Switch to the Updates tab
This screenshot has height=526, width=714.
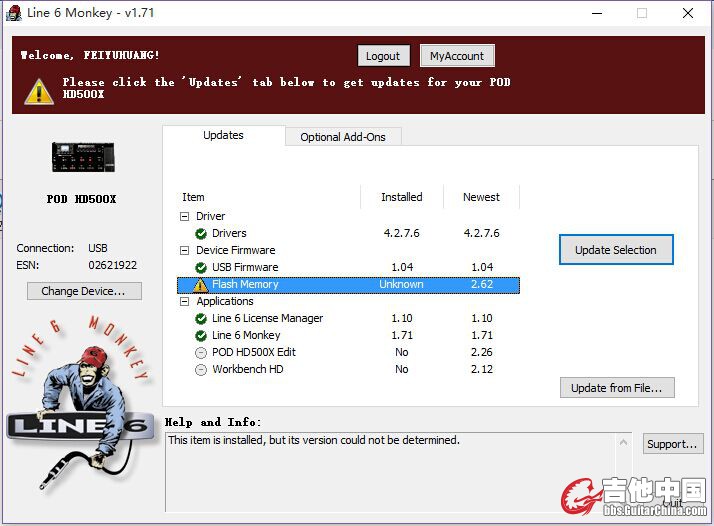tap(223, 135)
